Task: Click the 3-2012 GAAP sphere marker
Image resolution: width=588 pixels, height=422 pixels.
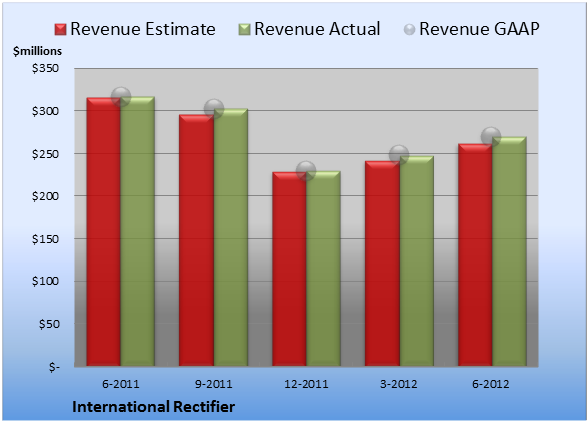Action: 399,154
